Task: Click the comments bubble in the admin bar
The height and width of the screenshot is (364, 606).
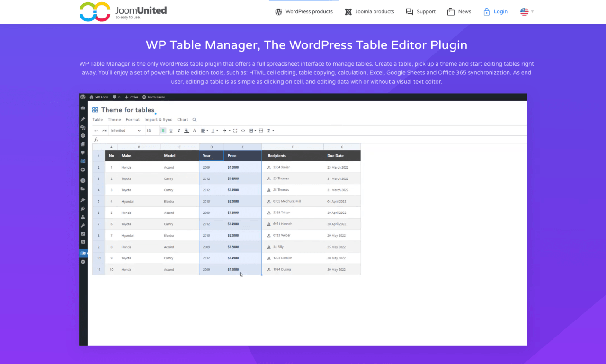Action: tap(116, 97)
